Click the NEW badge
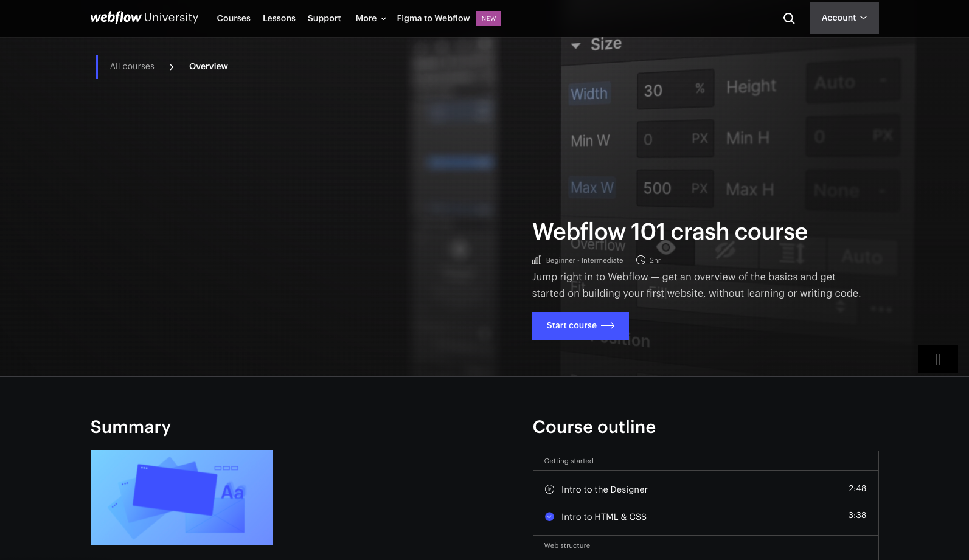This screenshot has height=560, width=969. (x=488, y=18)
